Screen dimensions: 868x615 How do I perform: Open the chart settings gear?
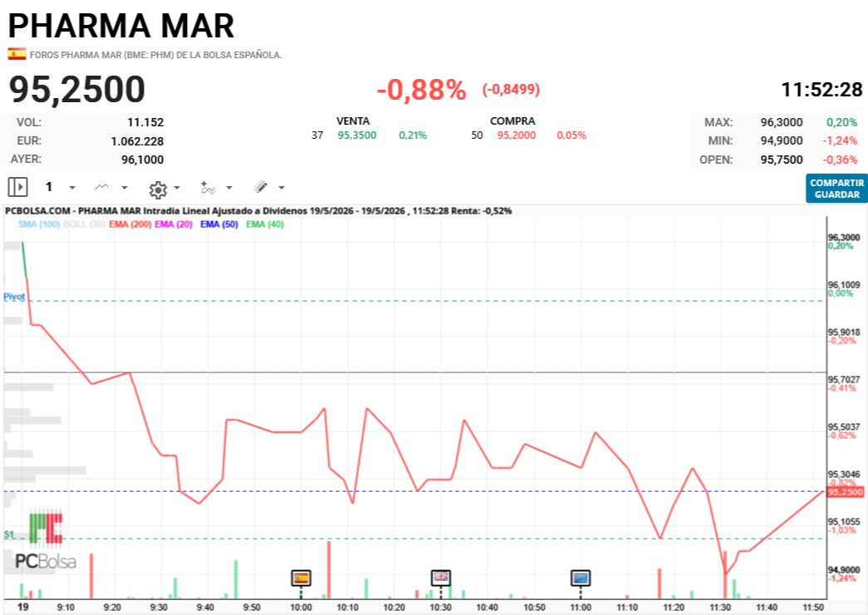tap(158, 190)
